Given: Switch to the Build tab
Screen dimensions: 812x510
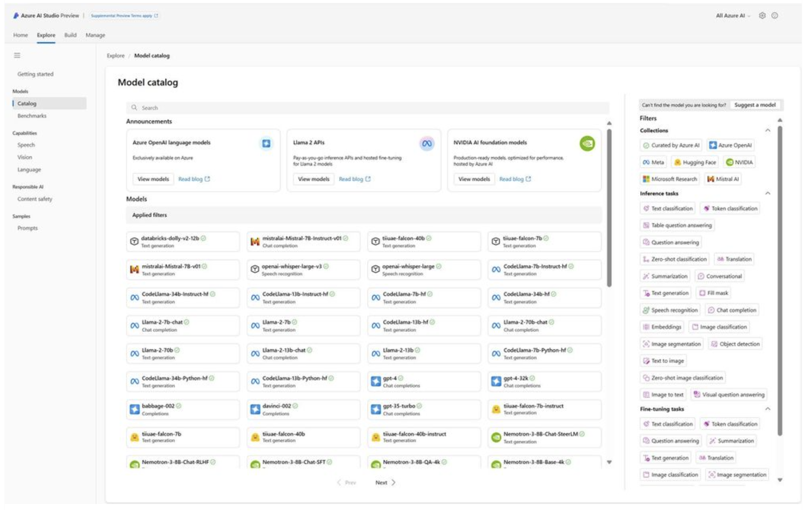Looking at the screenshot, I should (71, 35).
